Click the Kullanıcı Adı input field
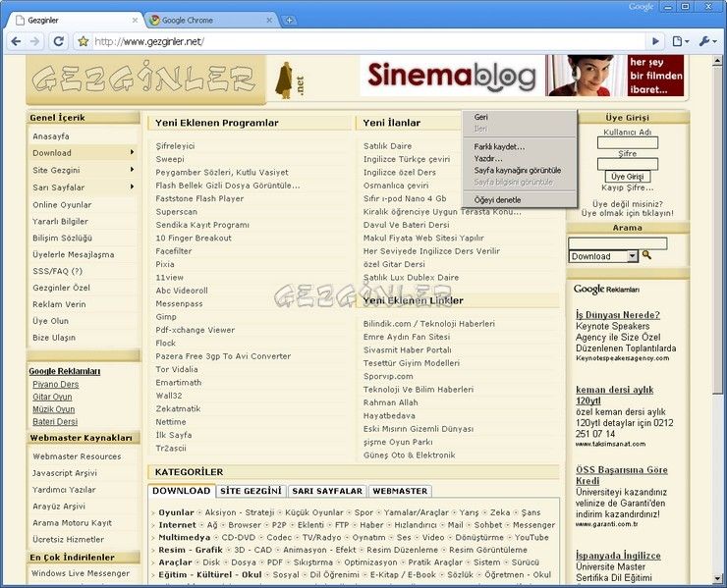Image resolution: width=727 pixels, height=588 pixels. click(x=628, y=142)
